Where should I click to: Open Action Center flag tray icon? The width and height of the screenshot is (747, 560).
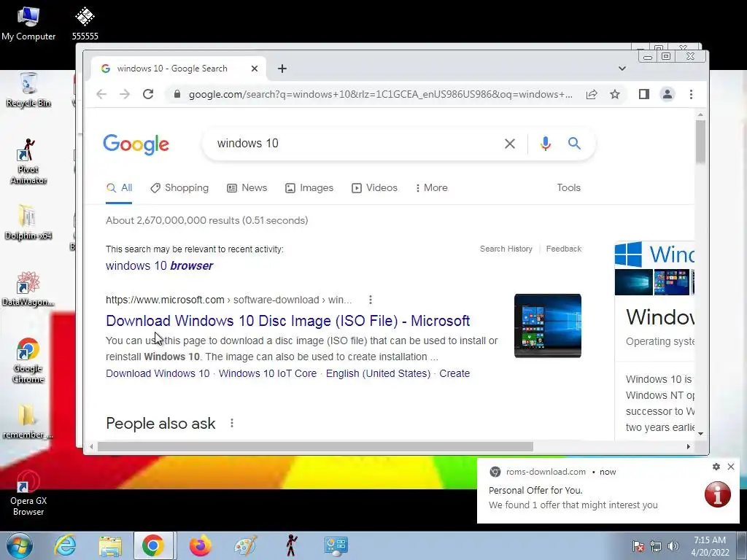point(638,546)
